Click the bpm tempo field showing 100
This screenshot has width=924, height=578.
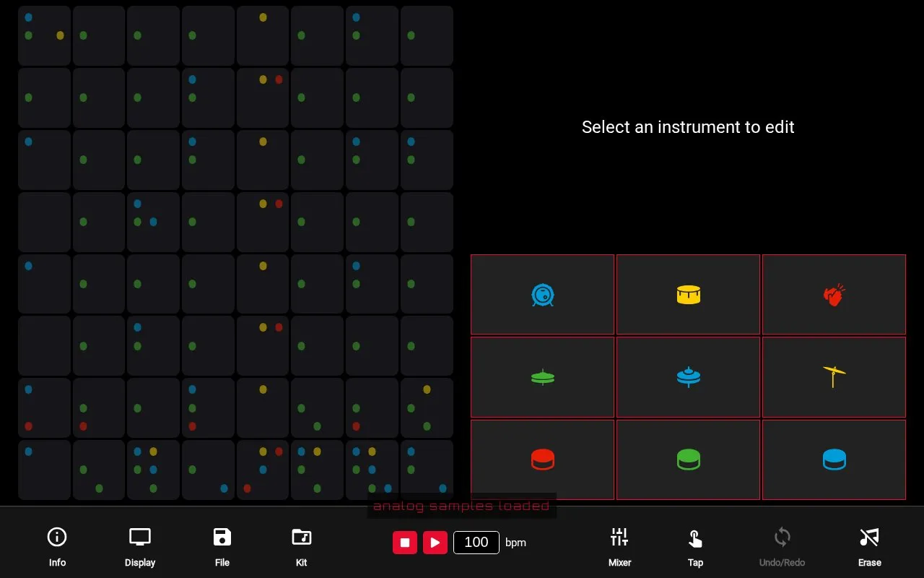click(476, 542)
